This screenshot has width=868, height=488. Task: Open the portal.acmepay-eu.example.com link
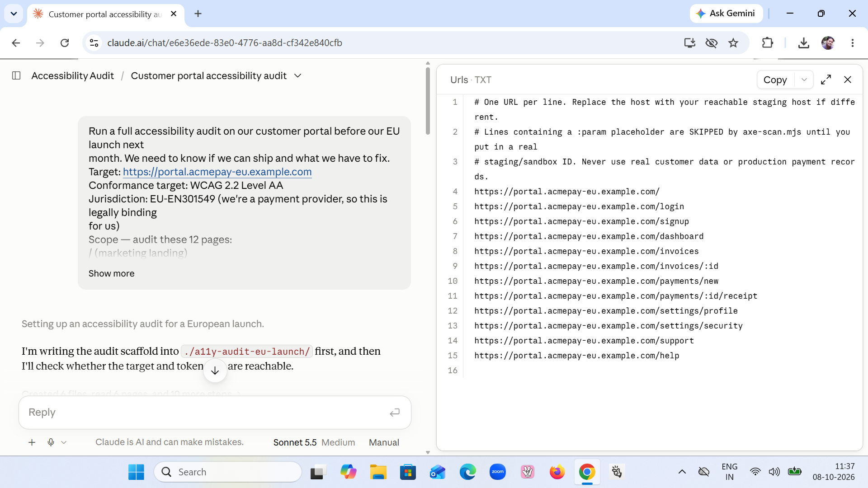[217, 172]
